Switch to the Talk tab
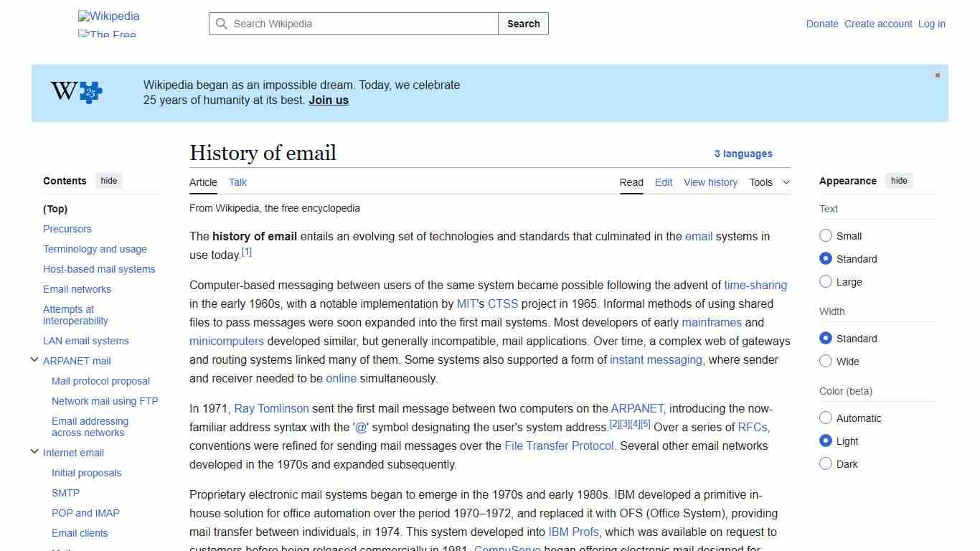980x551 pixels. [237, 182]
